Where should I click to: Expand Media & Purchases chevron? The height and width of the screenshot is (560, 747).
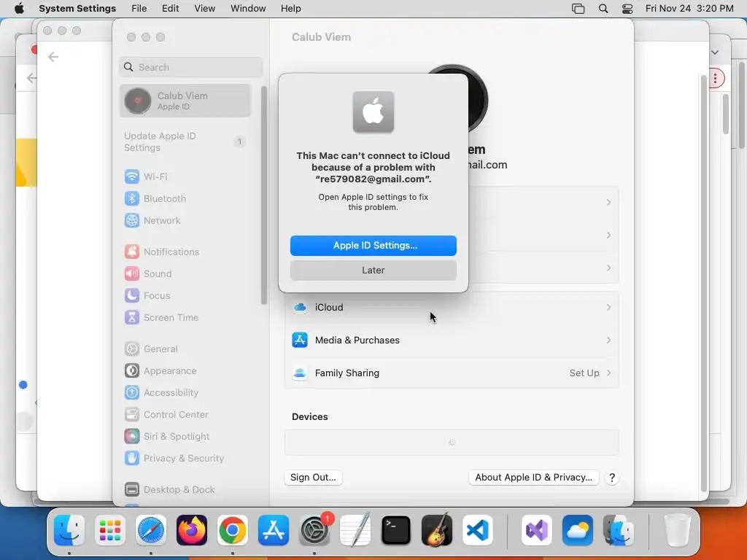pos(608,340)
